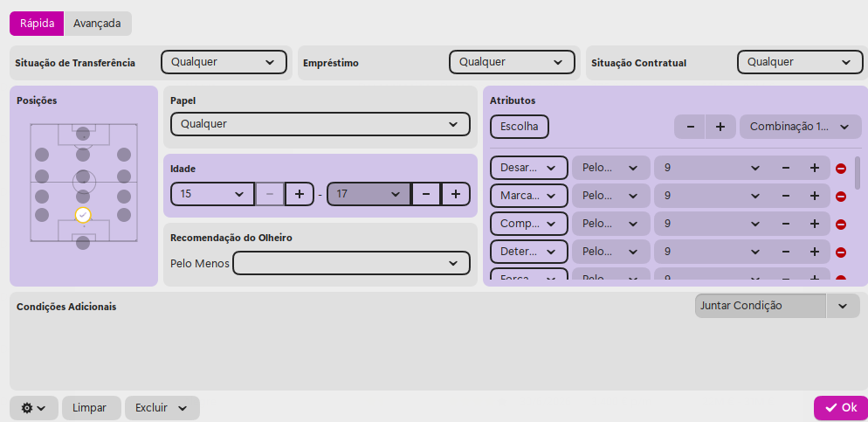868x422 pixels.
Task: Switch to the Avançada tab
Action: (x=98, y=24)
